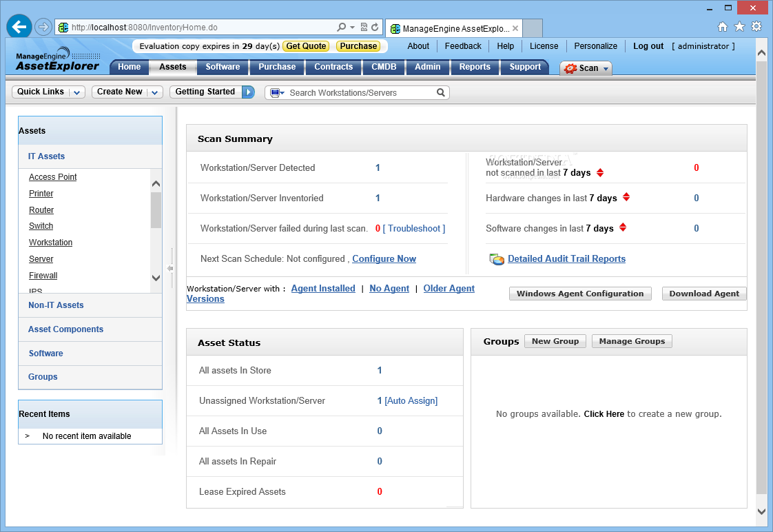This screenshot has width=773, height=532.
Task: Click the Agent Installed link
Action: coord(323,289)
